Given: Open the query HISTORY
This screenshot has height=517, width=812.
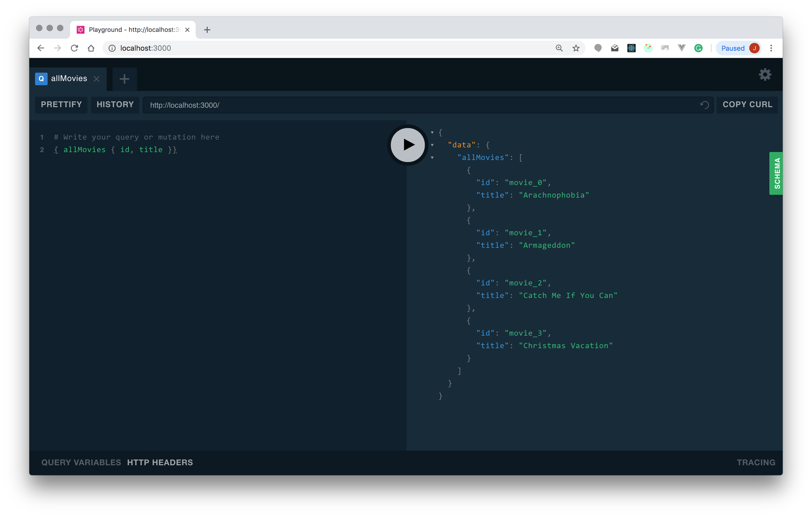Looking at the screenshot, I should [x=115, y=105].
